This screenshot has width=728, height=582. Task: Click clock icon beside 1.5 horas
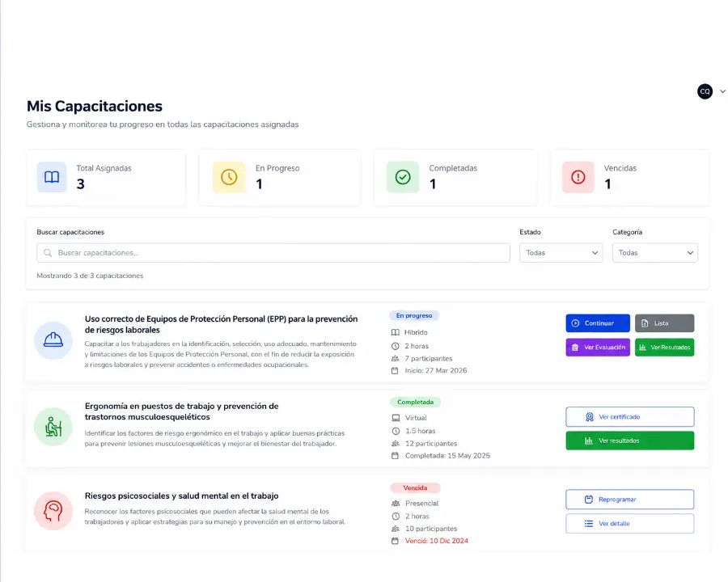coord(396,431)
